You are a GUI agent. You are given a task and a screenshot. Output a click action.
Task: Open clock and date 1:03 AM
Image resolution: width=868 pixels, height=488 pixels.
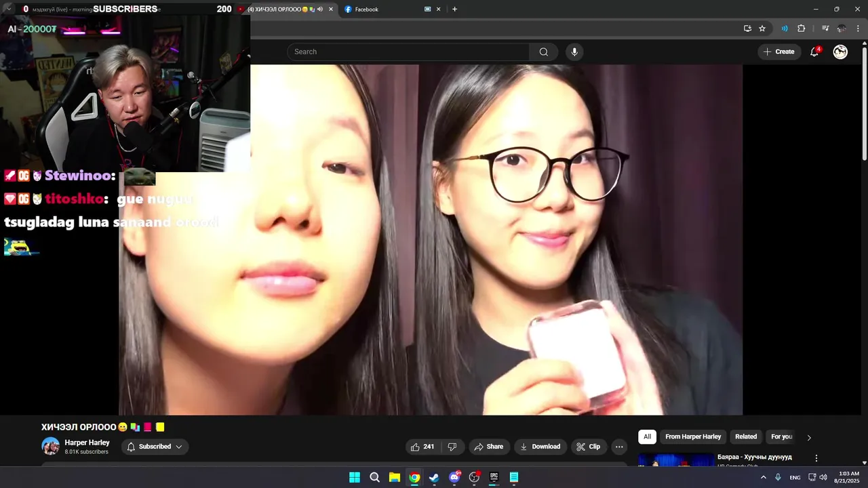click(x=848, y=477)
